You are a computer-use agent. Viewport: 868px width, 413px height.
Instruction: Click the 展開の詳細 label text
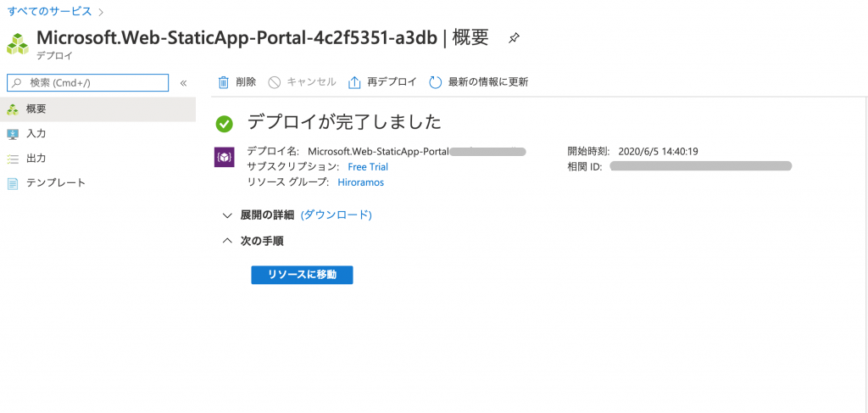[x=267, y=215]
